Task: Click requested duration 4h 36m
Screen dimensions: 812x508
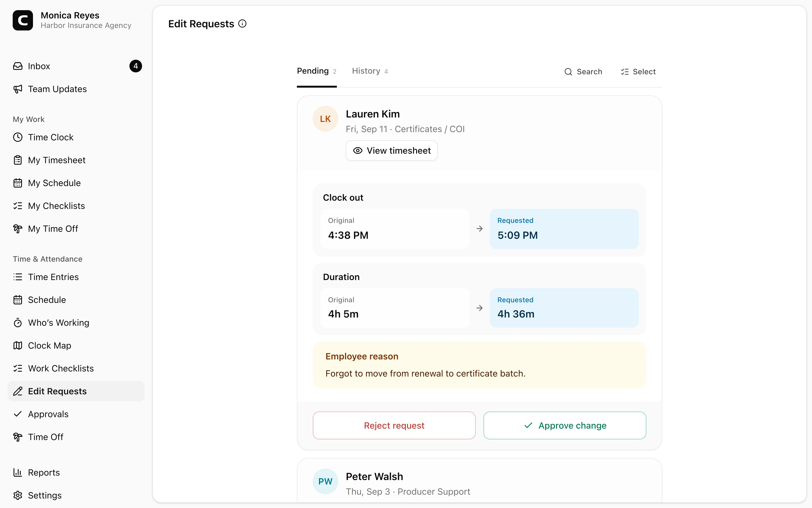Action: click(x=564, y=308)
